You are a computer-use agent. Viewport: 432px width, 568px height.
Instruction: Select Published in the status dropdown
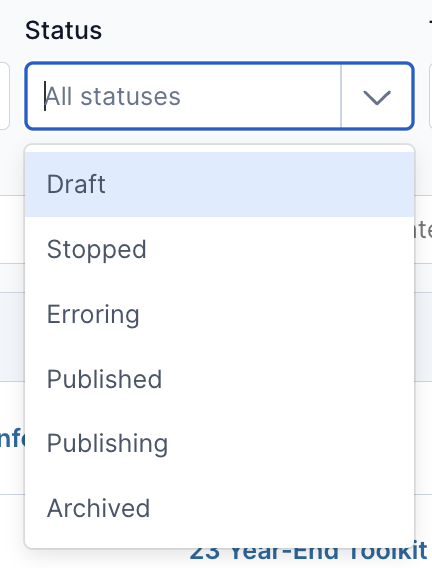(x=219, y=379)
